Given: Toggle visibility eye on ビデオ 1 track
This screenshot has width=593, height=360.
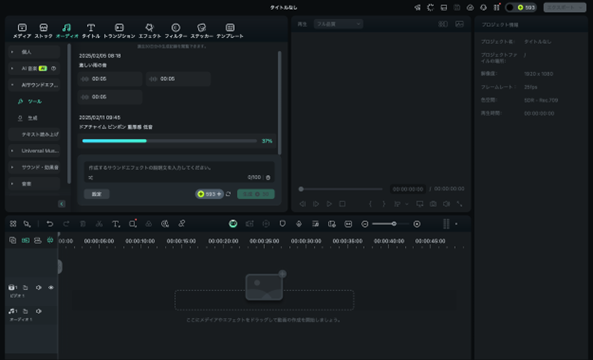Looking at the screenshot, I should [x=51, y=288].
